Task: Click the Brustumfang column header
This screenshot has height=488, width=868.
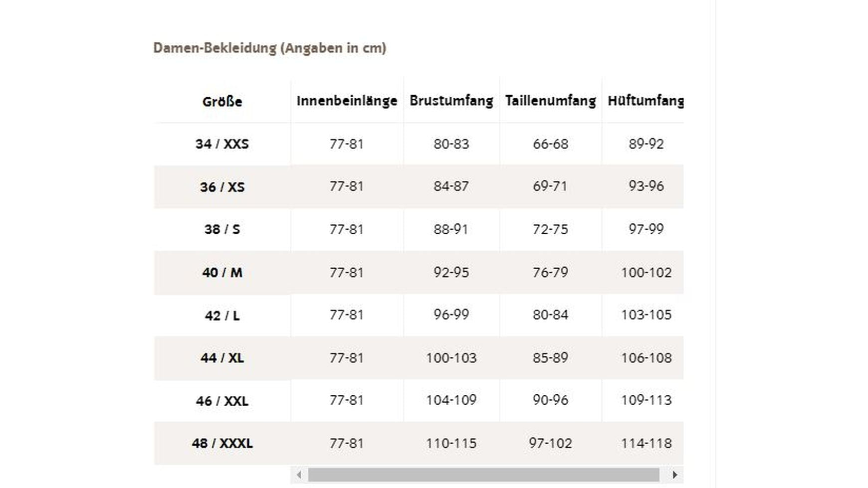Action: click(x=451, y=101)
